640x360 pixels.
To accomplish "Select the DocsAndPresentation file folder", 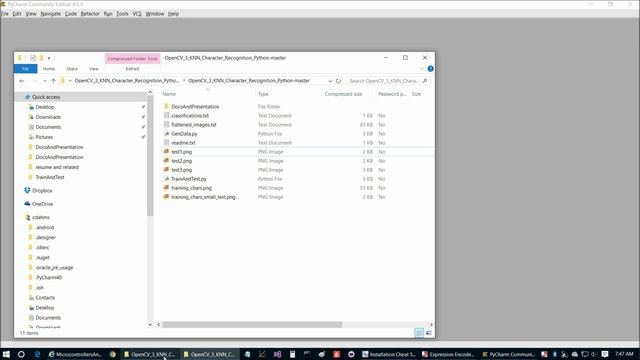I will tap(195, 107).
